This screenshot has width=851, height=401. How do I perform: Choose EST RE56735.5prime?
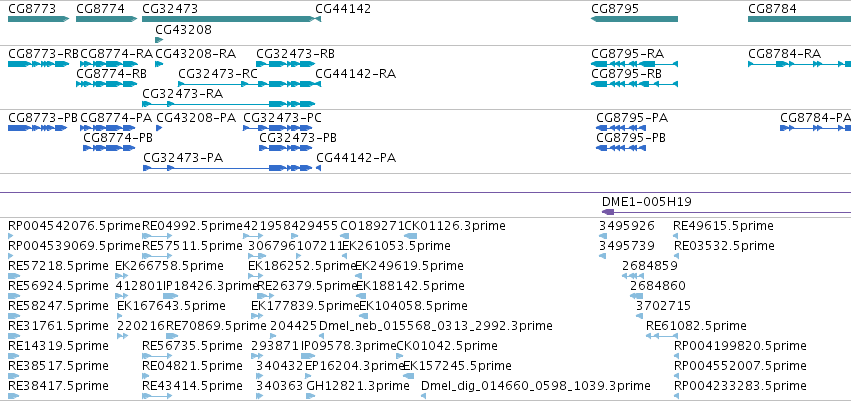157,357
